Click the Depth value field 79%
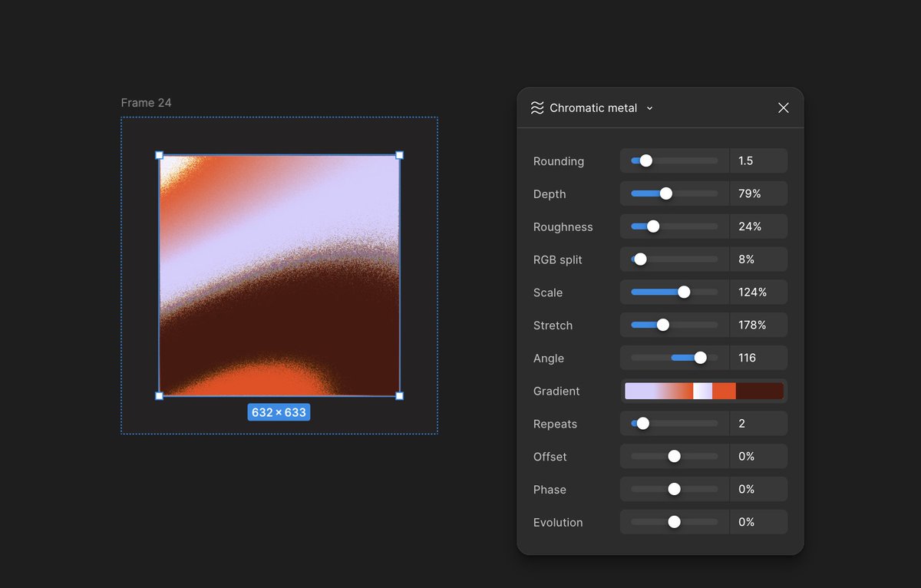This screenshot has height=588, width=921. tap(758, 193)
